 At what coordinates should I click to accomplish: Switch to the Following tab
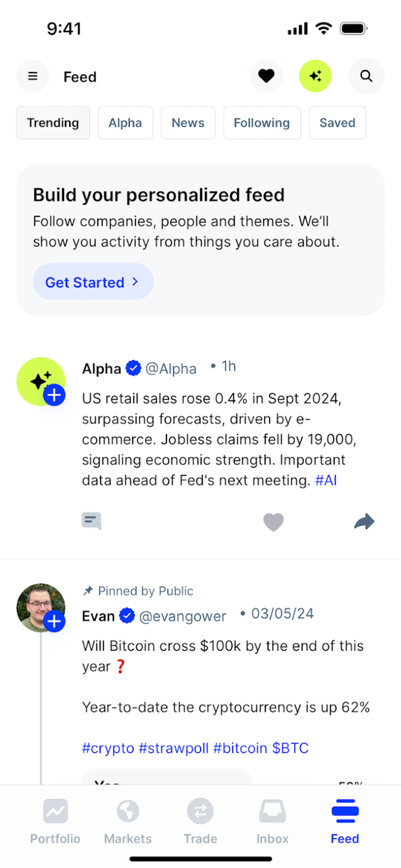click(x=262, y=123)
